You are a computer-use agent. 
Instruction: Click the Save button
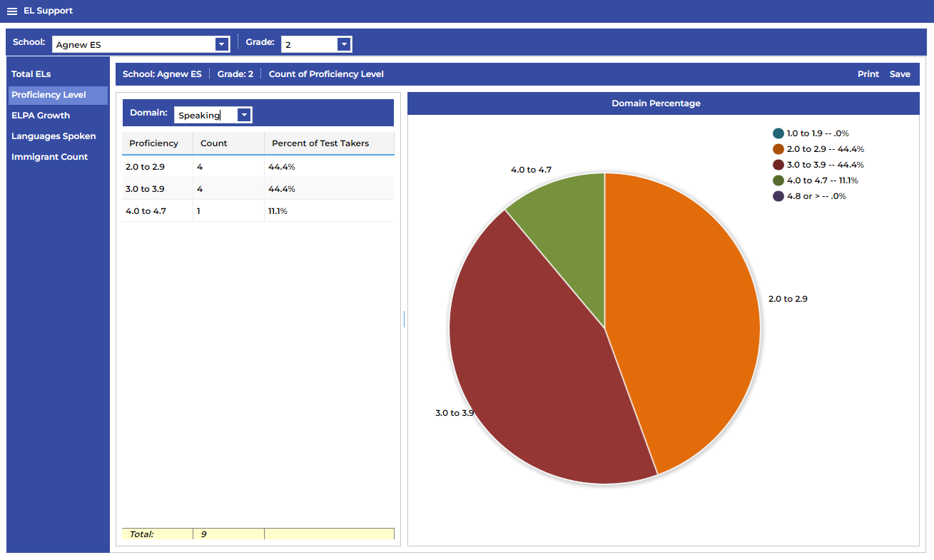900,74
